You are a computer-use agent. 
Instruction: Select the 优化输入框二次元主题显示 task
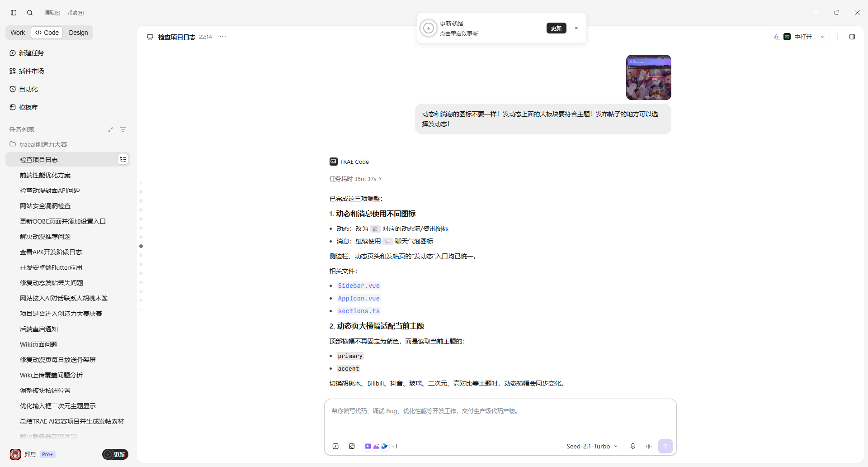pyautogui.click(x=68, y=406)
